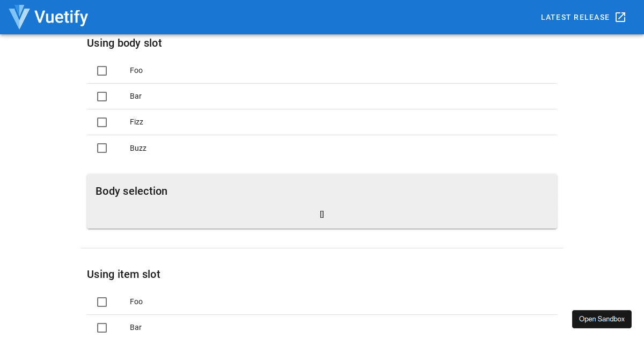This screenshot has height=338, width=644.
Task: Check the Buzz checkbox
Action: pos(102,148)
